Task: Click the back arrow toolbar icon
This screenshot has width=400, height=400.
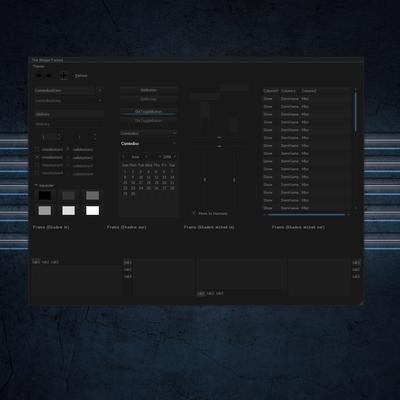Action: [39, 76]
